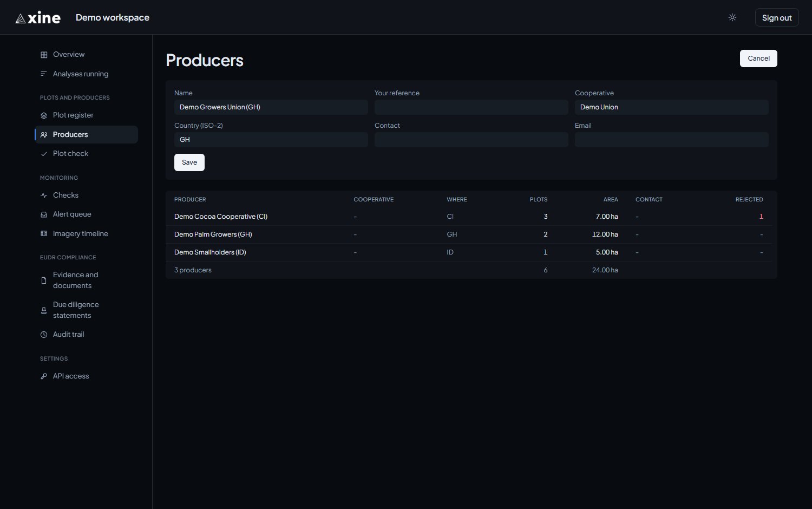Click the xine logo
812x509 pixels.
(x=38, y=18)
